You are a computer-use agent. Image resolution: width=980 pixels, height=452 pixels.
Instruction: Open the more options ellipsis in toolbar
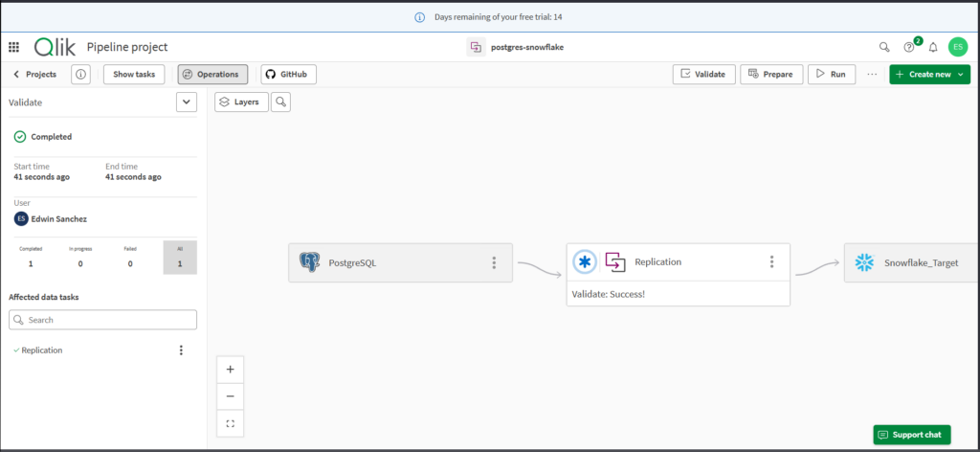click(x=872, y=75)
